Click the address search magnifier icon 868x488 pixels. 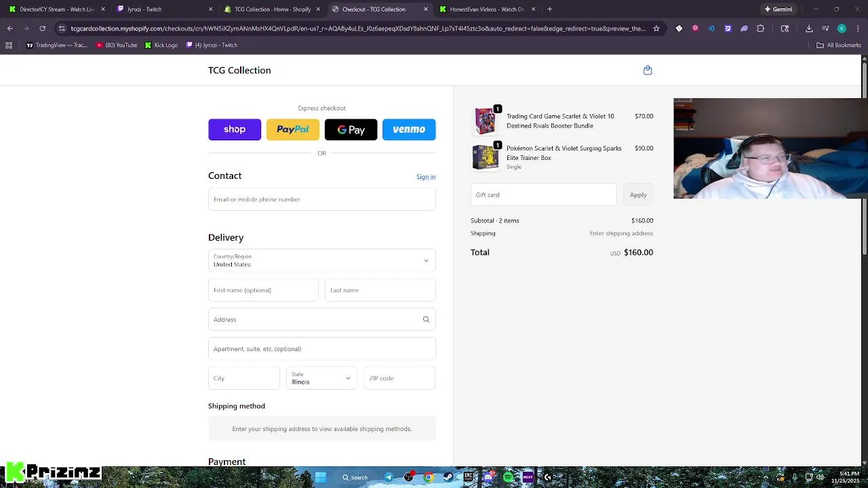click(x=426, y=319)
